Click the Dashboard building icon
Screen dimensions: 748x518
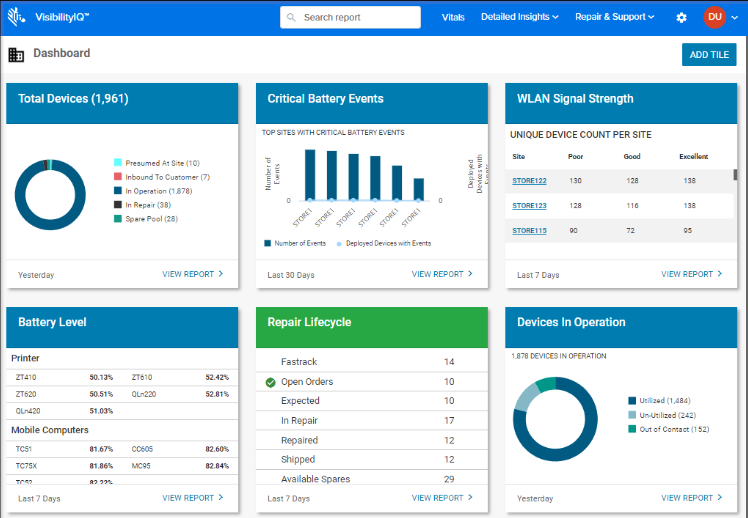pos(16,54)
